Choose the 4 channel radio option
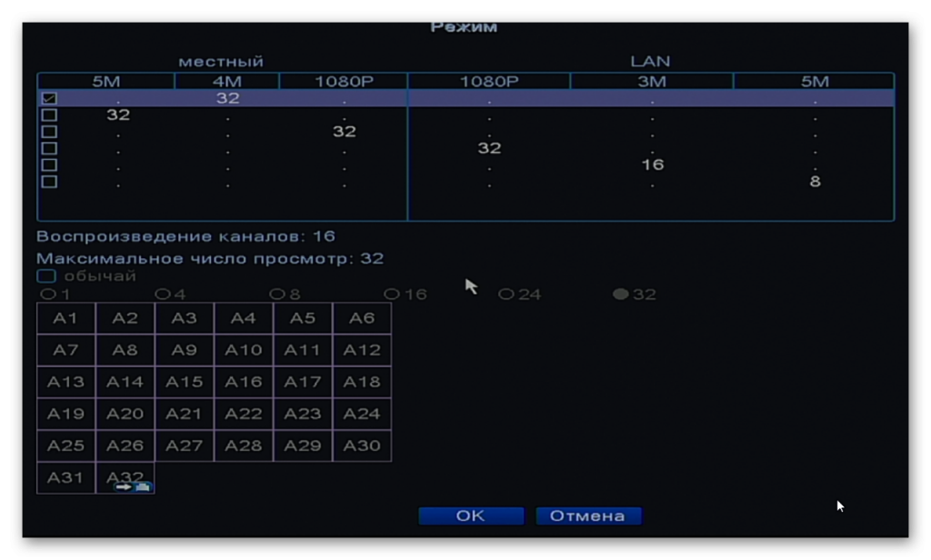Image resolution: width=931 pixels, height=560 pixels. coord(162,294)
